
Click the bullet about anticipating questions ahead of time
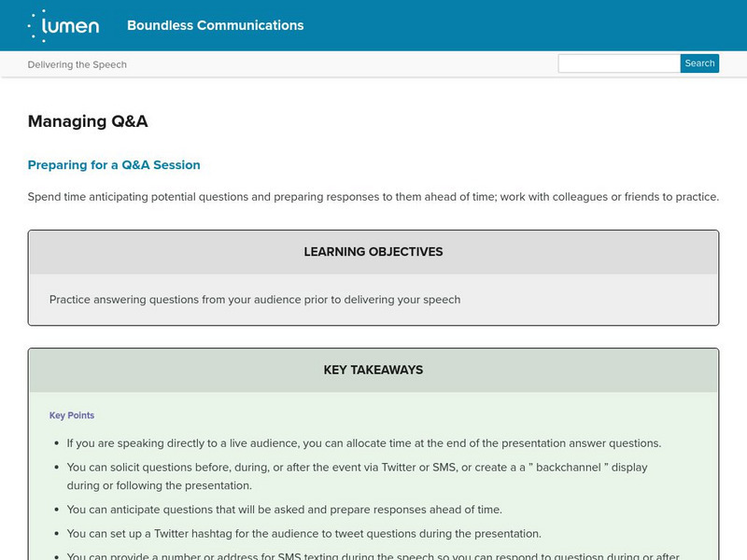[285, 510]
